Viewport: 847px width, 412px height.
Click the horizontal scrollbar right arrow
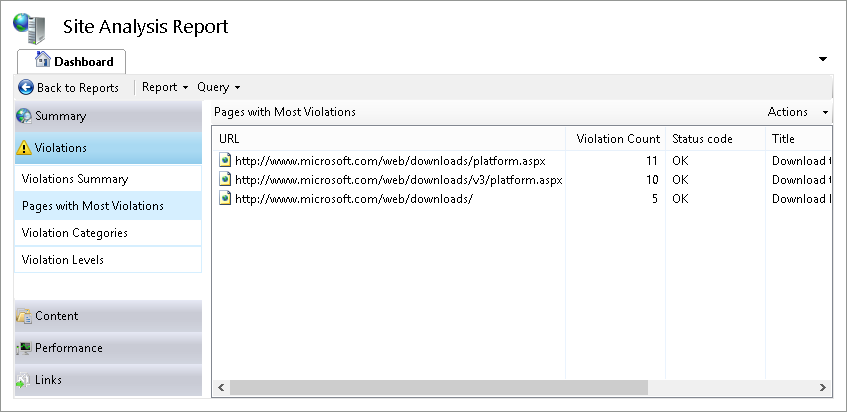[x=823, y=387]
